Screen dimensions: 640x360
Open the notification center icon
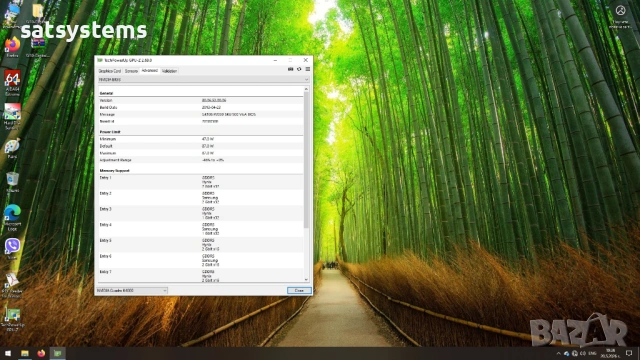[629, 353]
